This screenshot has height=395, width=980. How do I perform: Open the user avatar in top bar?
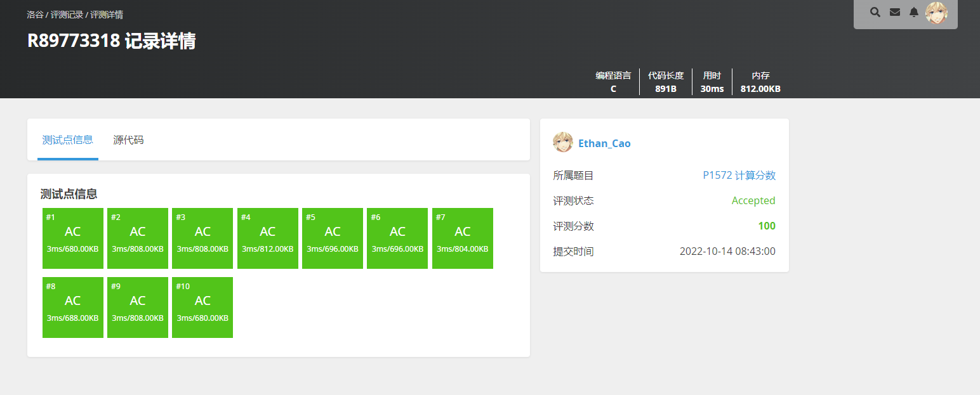pyautogui.click(x=937, y=13)
